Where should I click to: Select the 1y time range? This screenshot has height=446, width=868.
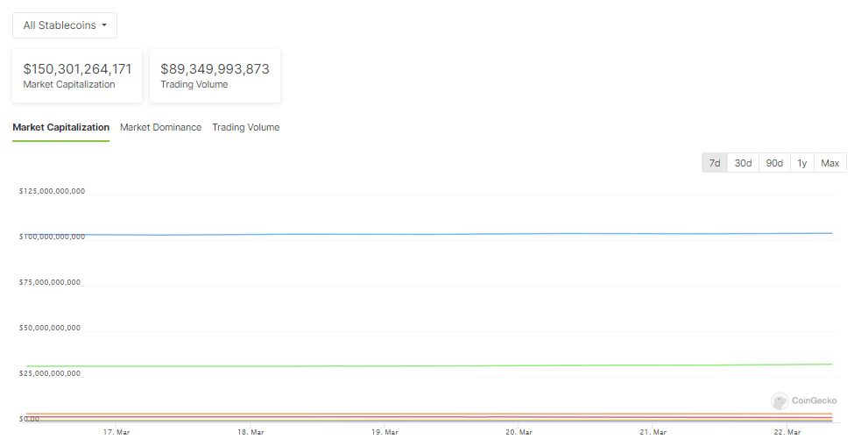point(802,163)
